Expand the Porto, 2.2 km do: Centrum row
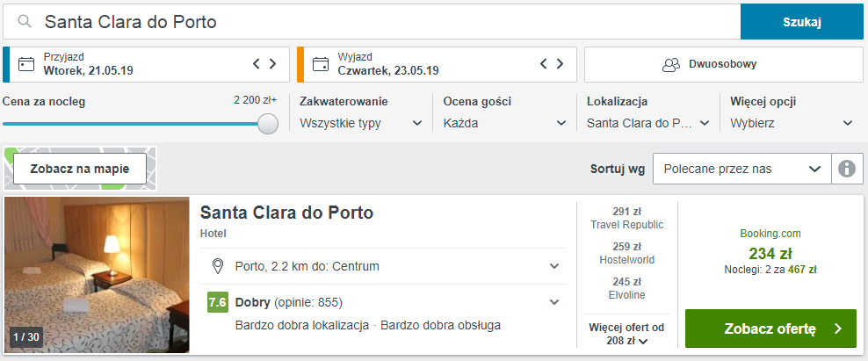The image size is (868, 361). (x=383, y=266)
